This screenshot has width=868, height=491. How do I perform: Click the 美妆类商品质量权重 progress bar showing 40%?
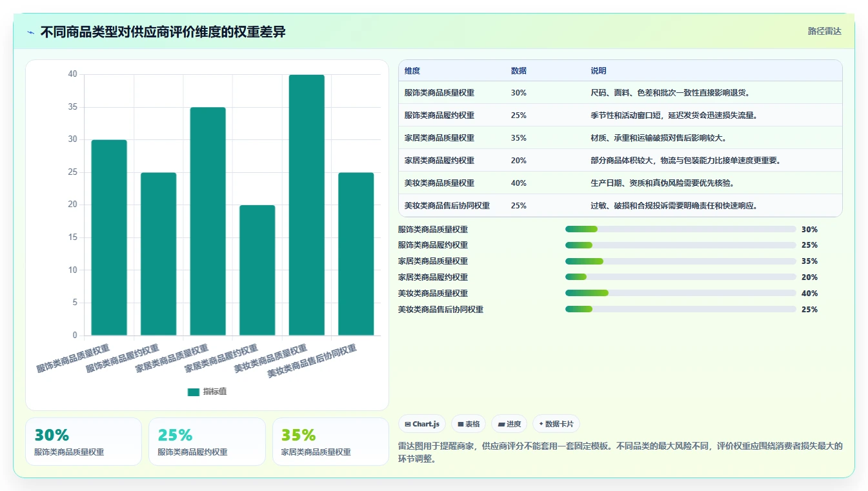coord(680,294)
